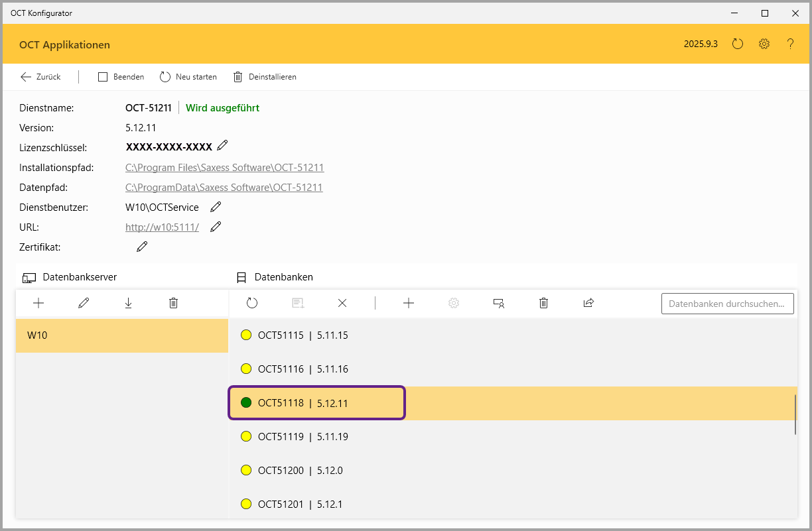Click the database user management icon
The height and width of the screenshot is (531, 812).
tap(499, 303)
